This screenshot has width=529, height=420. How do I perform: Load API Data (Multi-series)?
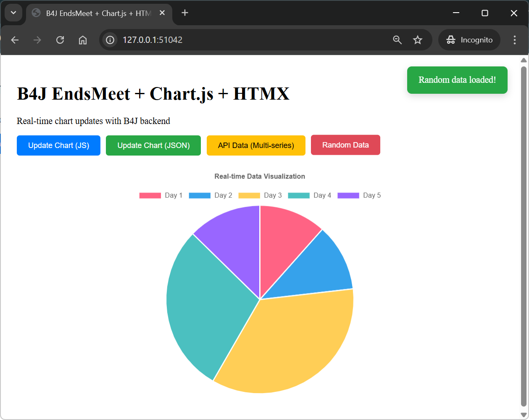click(256, 145)
